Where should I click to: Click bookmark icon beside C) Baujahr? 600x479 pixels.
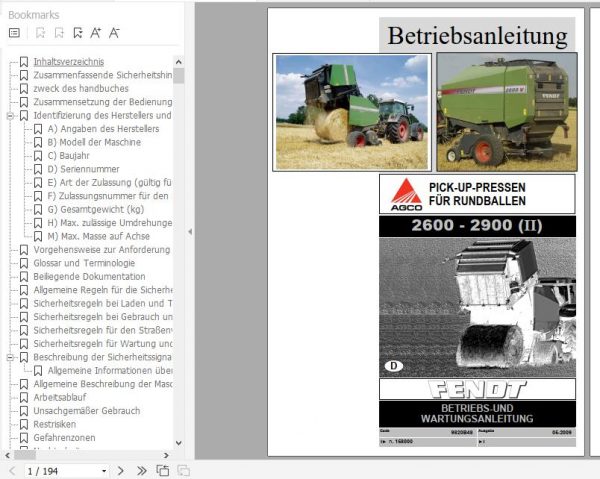[38, 156]
